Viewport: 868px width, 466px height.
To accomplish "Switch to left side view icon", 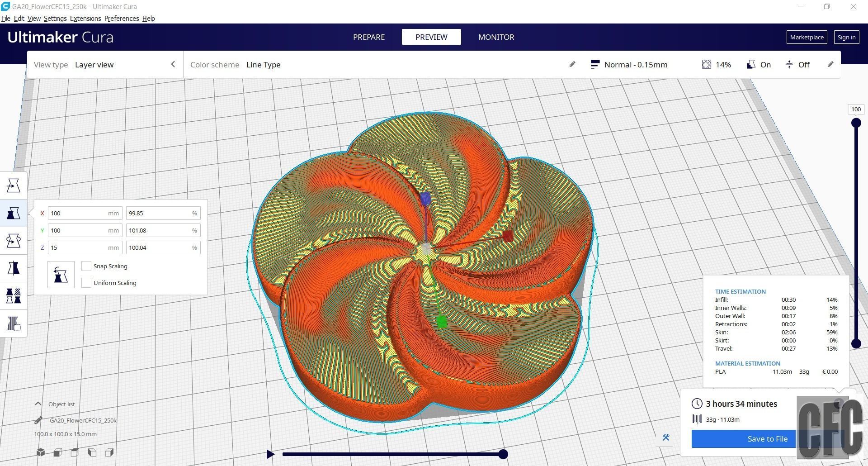I will point(92,452).
